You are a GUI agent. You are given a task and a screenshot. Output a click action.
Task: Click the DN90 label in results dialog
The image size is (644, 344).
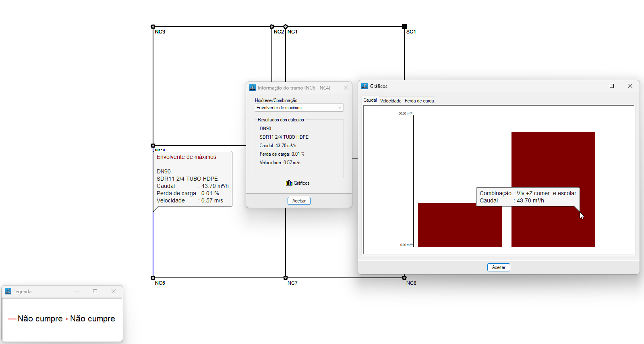point(265,129)
